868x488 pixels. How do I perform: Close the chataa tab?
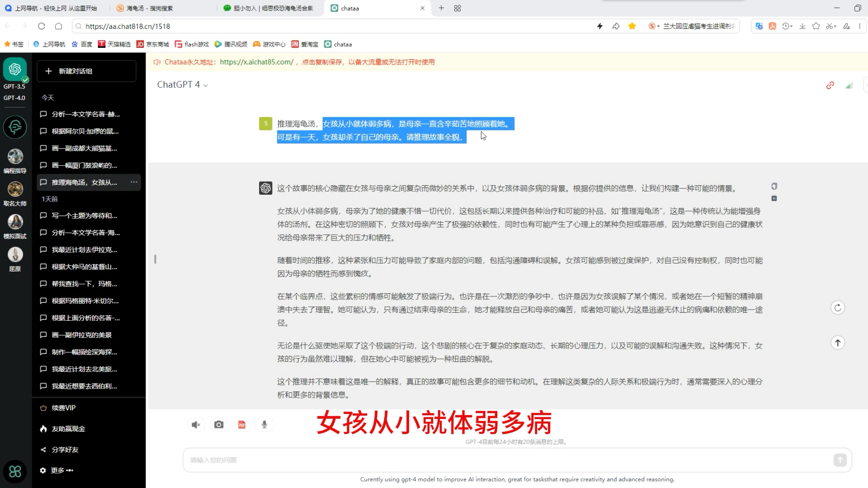(423, 8)
